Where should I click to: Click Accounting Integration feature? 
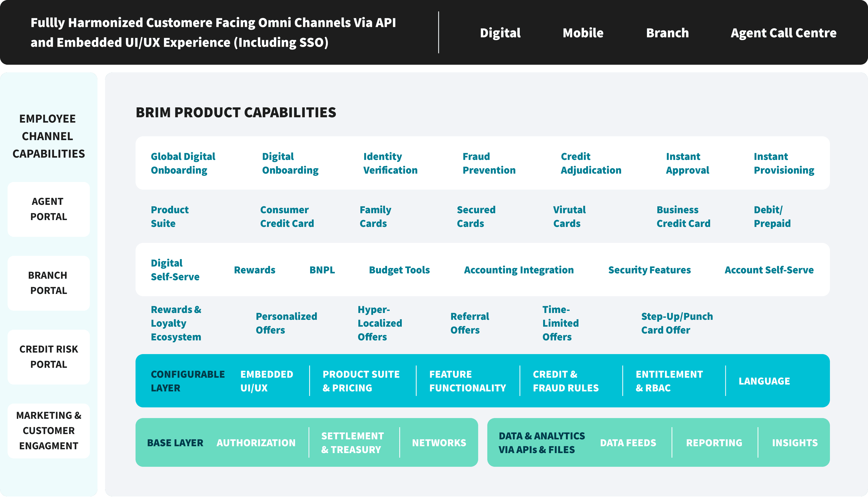[x=519, y=270]
